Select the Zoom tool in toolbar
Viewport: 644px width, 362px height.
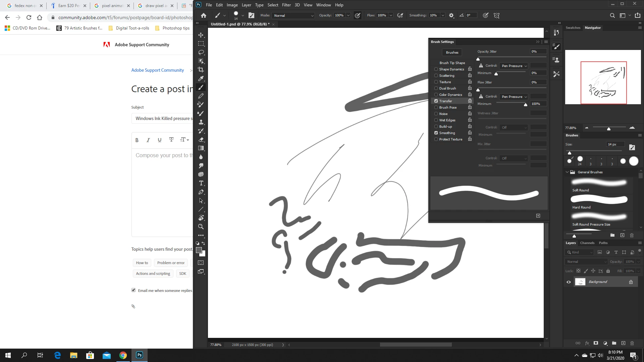201,227
